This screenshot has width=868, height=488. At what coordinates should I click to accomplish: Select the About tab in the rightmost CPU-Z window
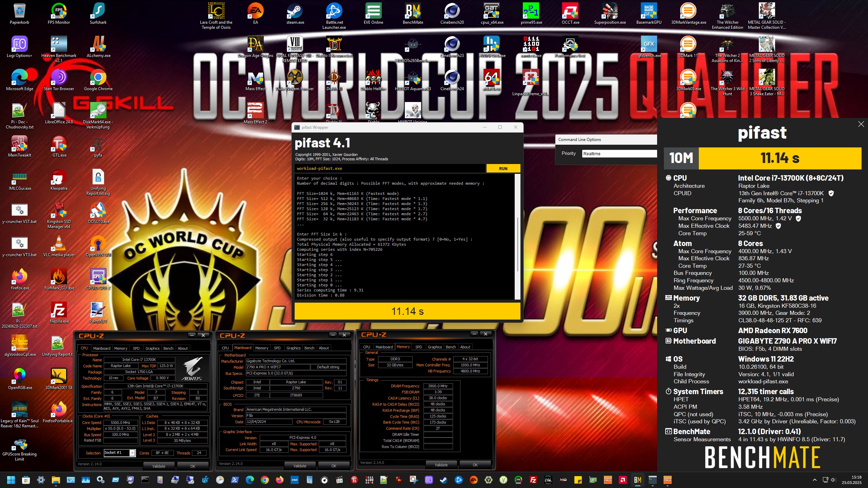465,347
